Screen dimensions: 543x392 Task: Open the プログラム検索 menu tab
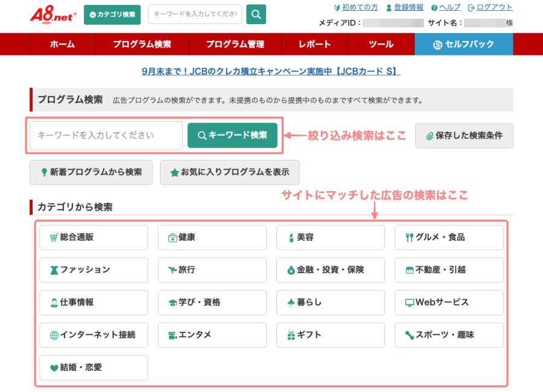click(x=142, y=45)
